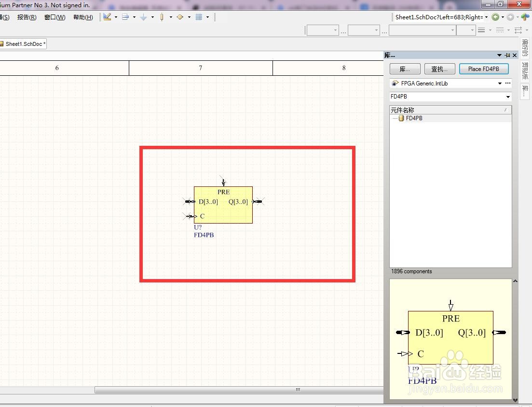Switch to Sheet1.SchDoc document tab
Image resolution: width=532 pixels, height=407 pixels.
(23, 44)
